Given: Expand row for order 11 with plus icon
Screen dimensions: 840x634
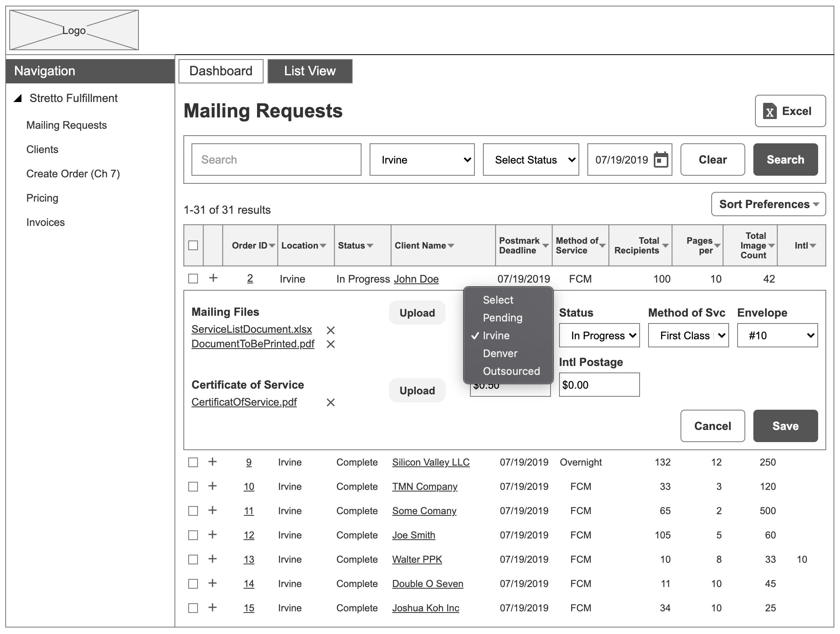Looking at the screenshot, I should pos(212,511).
